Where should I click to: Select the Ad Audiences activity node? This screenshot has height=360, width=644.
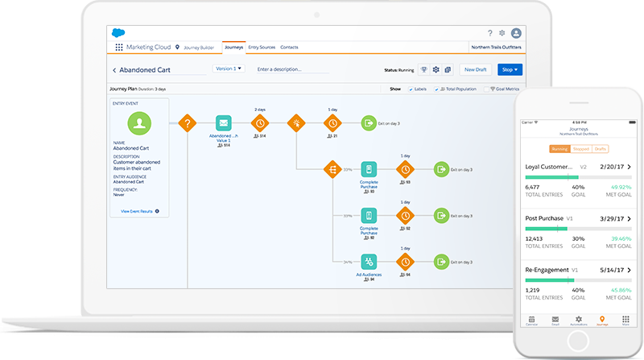click(369, 262)
